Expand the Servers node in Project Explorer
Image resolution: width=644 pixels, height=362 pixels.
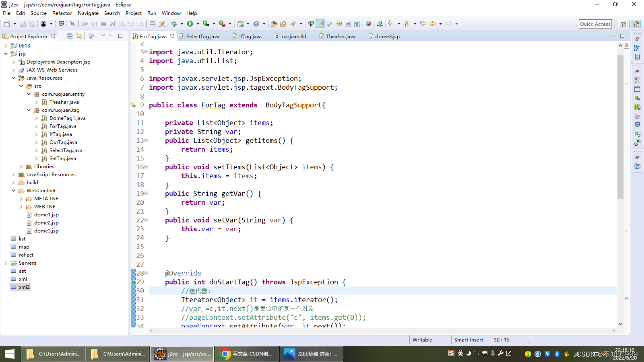pyautogui.click(x=5, y=263)
